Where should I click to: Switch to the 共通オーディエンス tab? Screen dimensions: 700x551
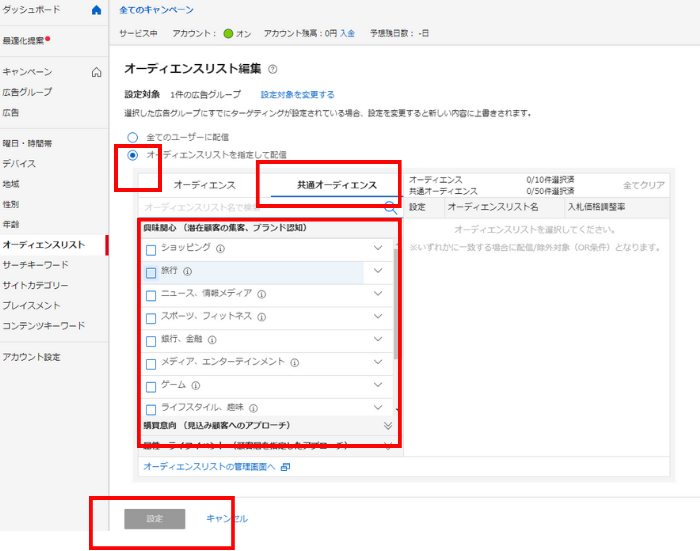[337, 185]
